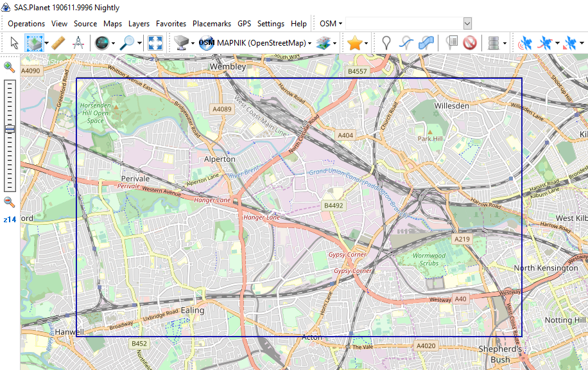The width and height of the screenshot is (588, 370).
Task: Click the database cache manager icon
Action: 494,43
